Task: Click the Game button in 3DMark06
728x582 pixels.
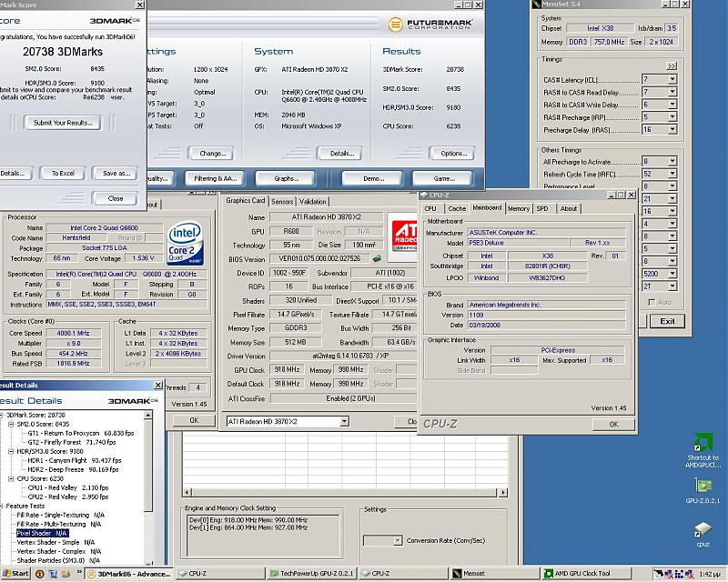Action: pos(443,178)
